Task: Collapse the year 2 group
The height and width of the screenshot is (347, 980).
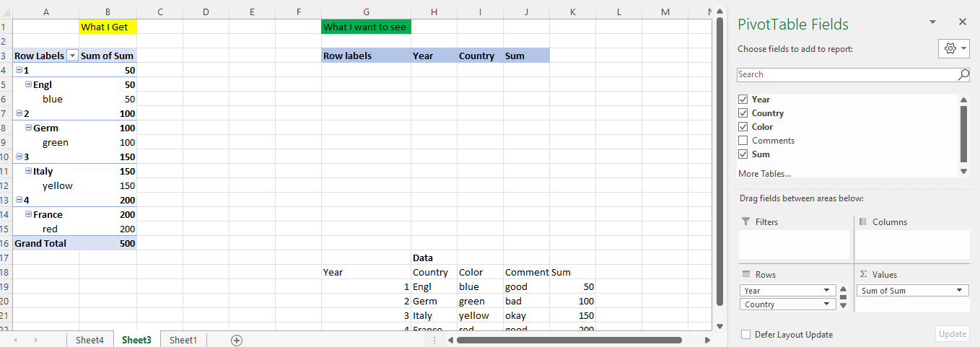Action: [18, 113]
